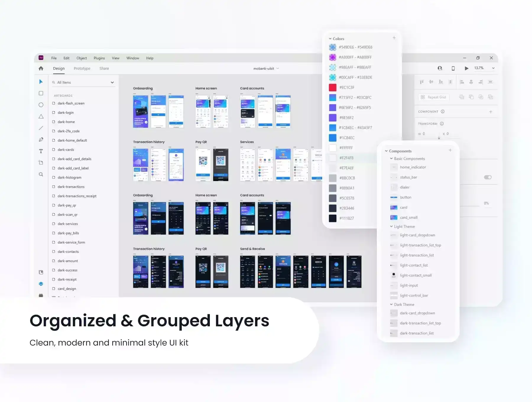Select the Ellipse tool
This screenshot has width=532, height=402.
pyautogui.click(x=41, y=105)
